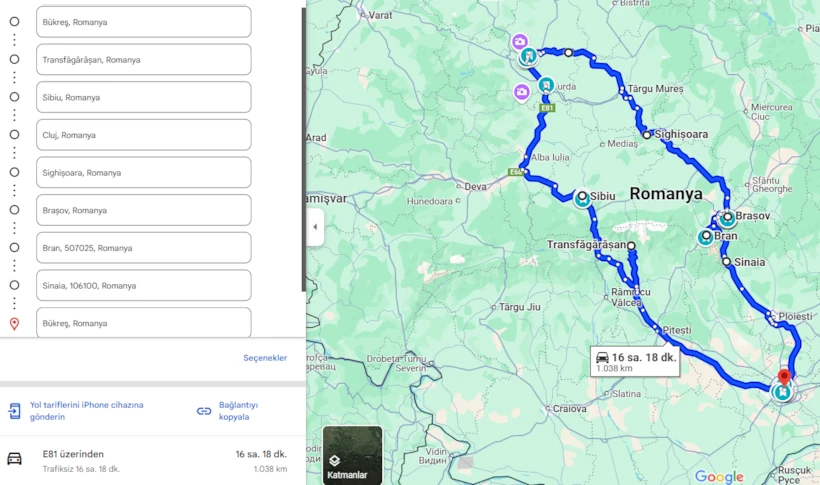Select the Brașov, Romanya stop field
The height and width of the screenshot is (485, 820).
(143, 210)
